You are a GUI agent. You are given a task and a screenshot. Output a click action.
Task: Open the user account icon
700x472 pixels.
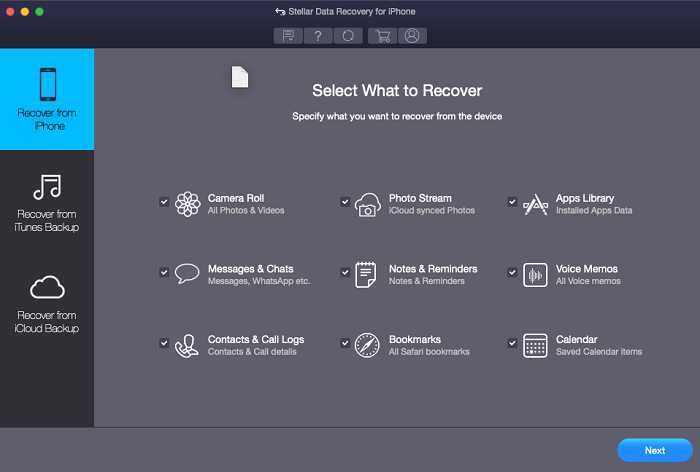410,36
